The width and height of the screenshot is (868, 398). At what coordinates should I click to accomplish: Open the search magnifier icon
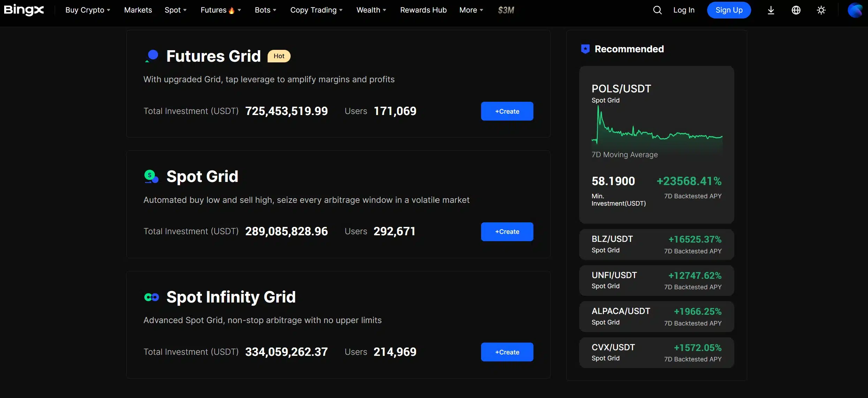coord(657,10)
